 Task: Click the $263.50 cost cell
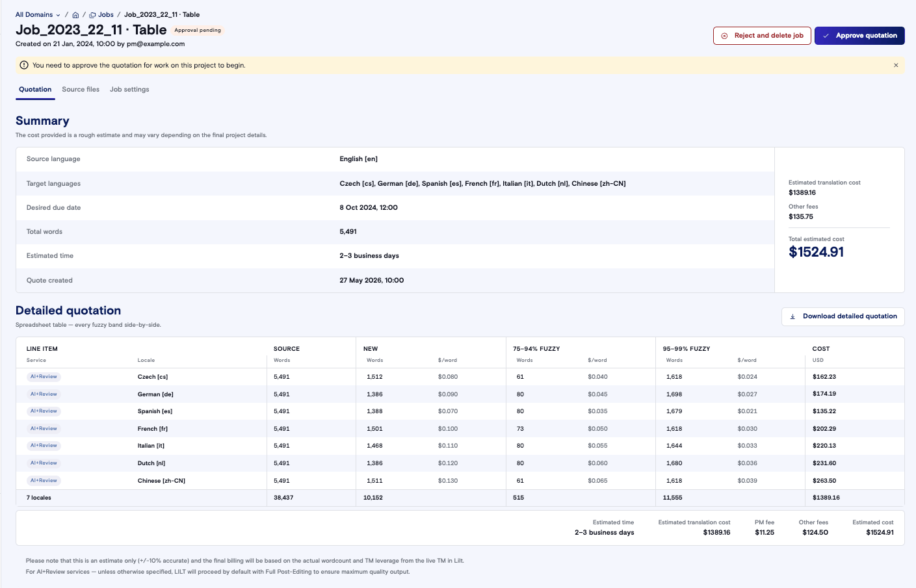(824, 481)
